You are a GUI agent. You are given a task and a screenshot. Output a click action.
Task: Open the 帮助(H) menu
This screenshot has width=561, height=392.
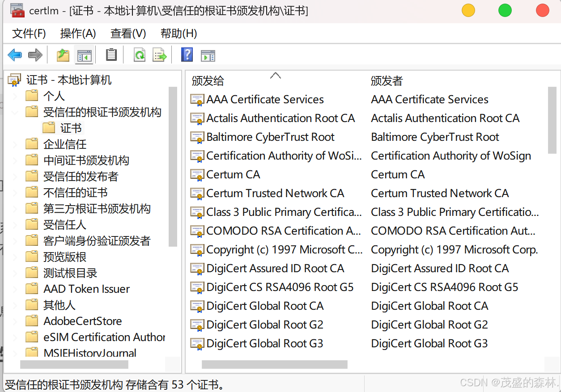point(178,34)
